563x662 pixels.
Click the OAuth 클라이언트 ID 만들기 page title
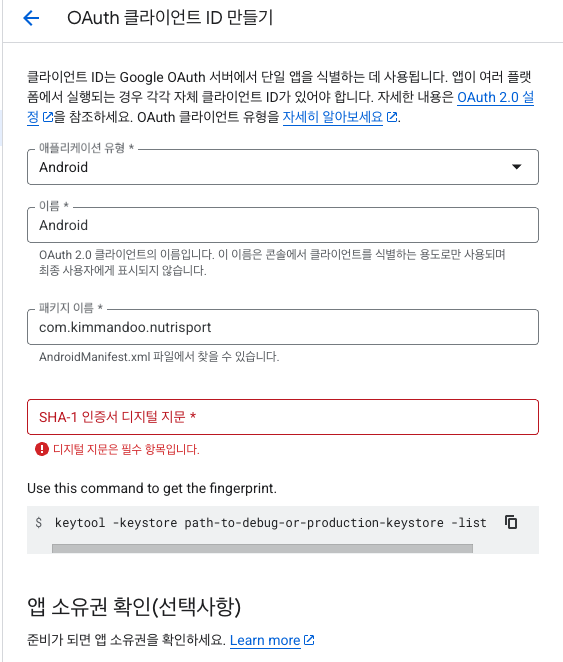[170, 18]
